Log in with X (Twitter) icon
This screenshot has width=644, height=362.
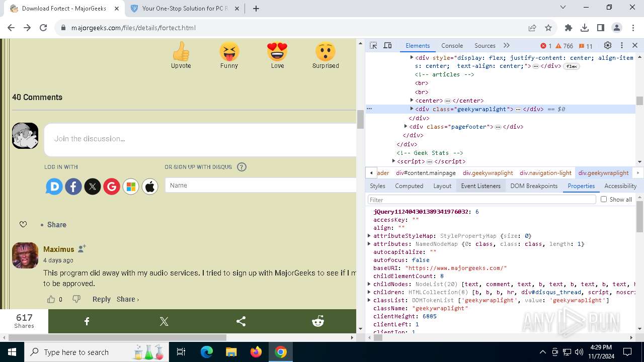(x=93, y=187)
